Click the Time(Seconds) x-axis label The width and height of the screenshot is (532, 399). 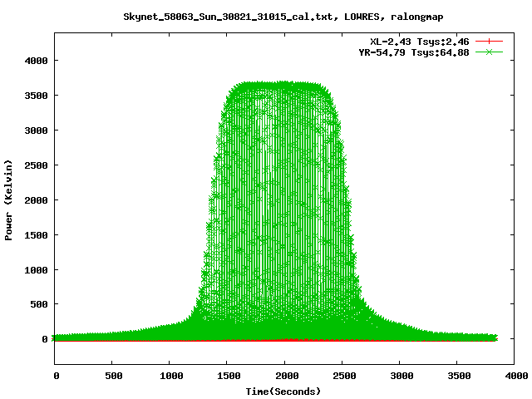(283, 392)
